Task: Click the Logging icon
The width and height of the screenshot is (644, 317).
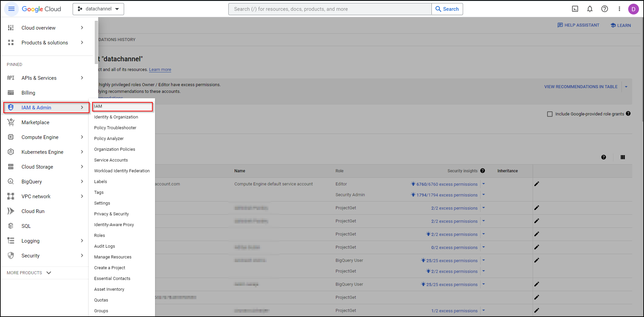Action: coord(11,241)
